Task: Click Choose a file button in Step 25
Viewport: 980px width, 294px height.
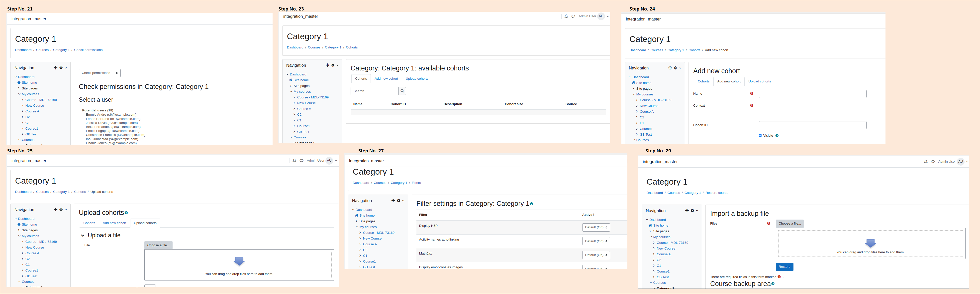Action: (x=158, y=245)
